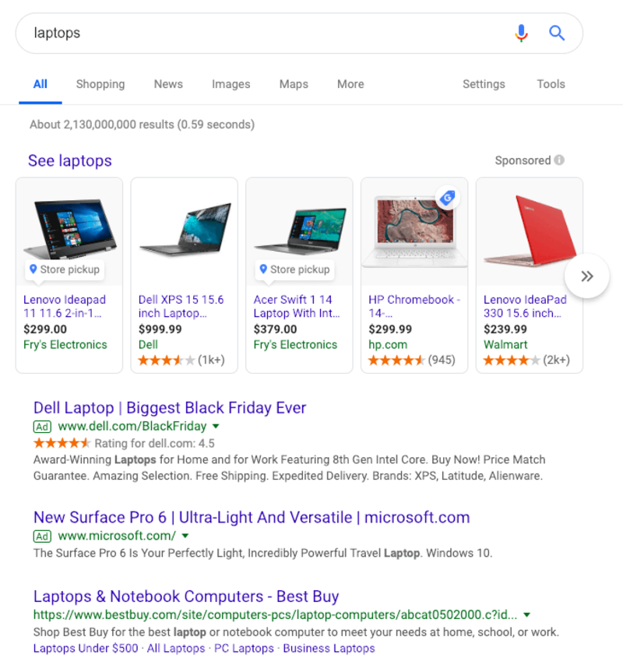
Task: Switch to the Images tab
Action: pos(231,84)
